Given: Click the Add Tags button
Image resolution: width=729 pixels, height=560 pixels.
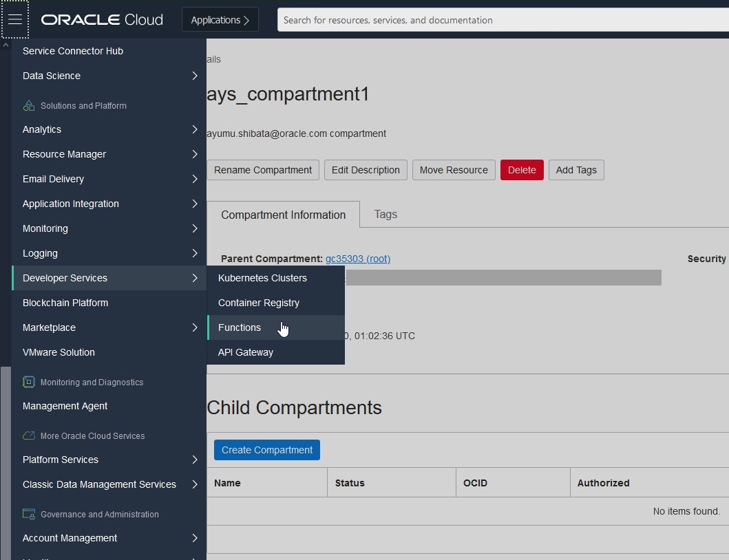Looking at the screenshot, I should 576,170.
